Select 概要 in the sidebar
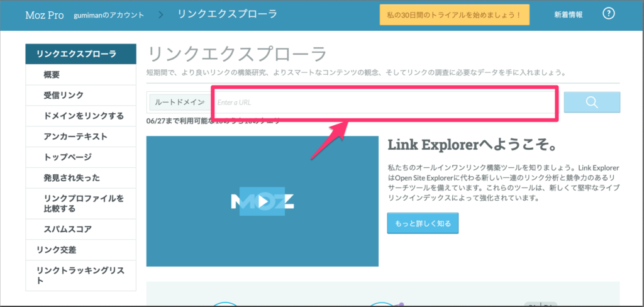 tap(52, 75)
